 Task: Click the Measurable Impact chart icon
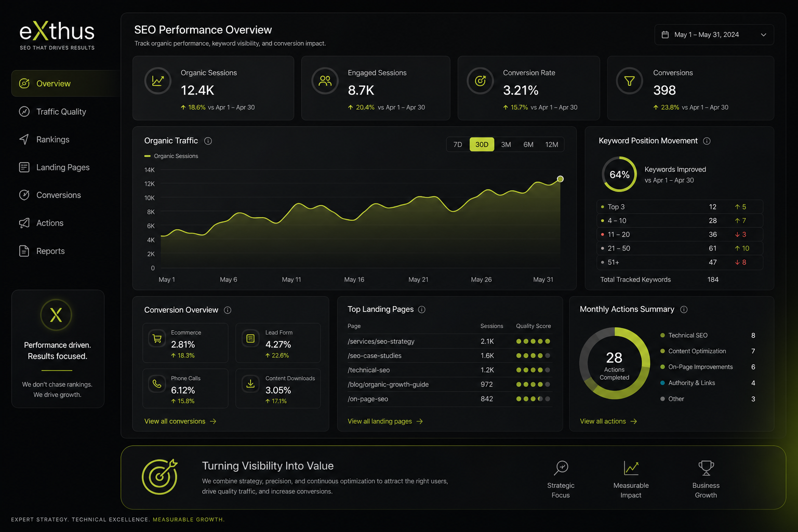pyautogui.click(x=631, y=468)
